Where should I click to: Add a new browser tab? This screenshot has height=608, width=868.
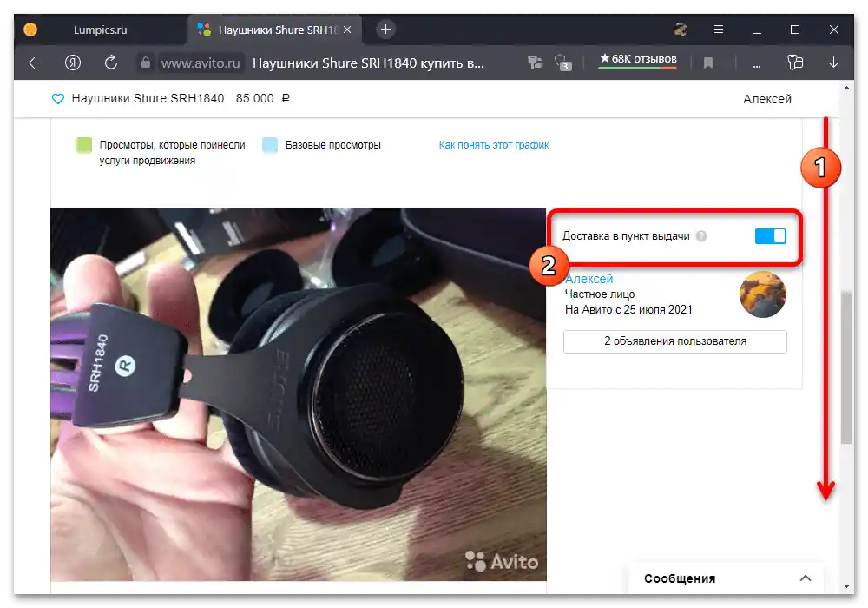pyautogui.click(x=386, y=30)
